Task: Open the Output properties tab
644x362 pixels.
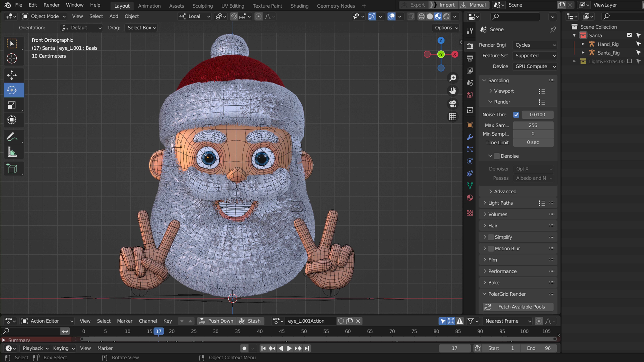Action: point(470,58)
